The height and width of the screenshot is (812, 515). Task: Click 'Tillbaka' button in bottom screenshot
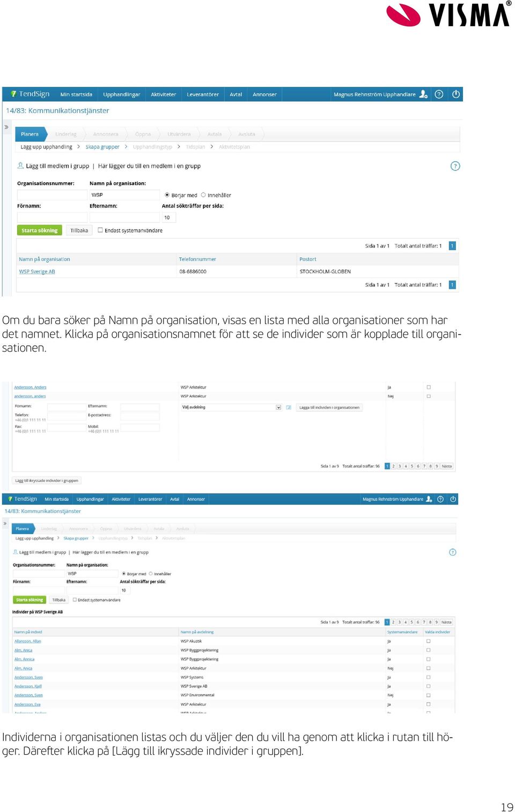click(59, 600)
